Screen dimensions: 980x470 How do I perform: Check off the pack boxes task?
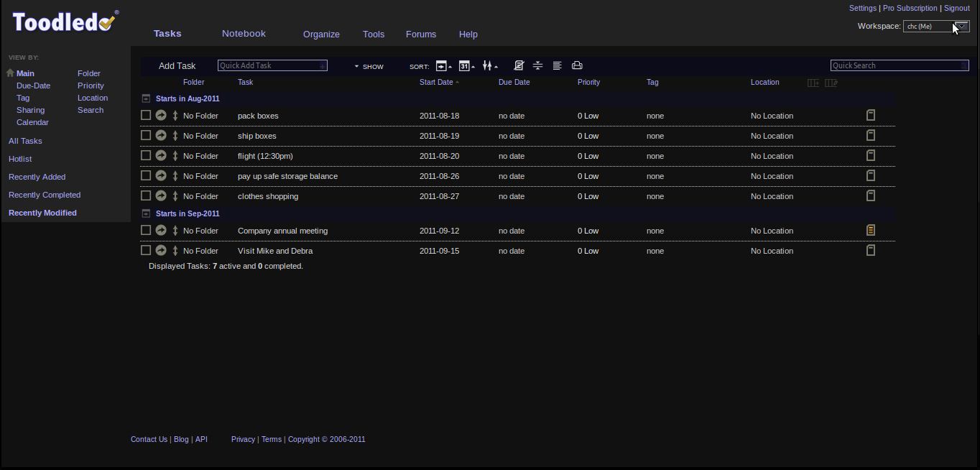click(x=146, y=115)
